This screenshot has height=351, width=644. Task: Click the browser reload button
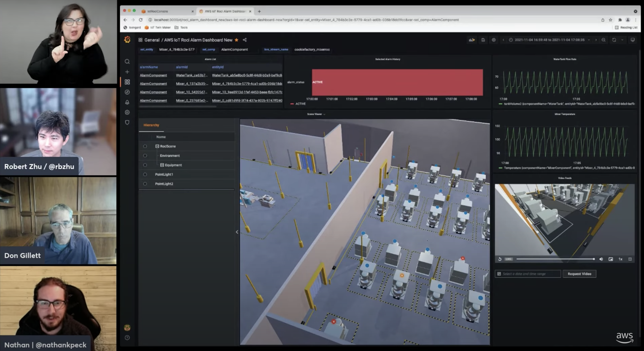pyautogui.click(x=141, y=20)
